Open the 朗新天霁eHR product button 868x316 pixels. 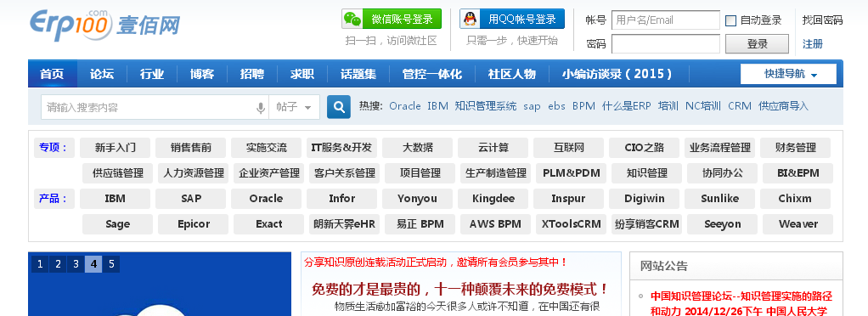344,224
